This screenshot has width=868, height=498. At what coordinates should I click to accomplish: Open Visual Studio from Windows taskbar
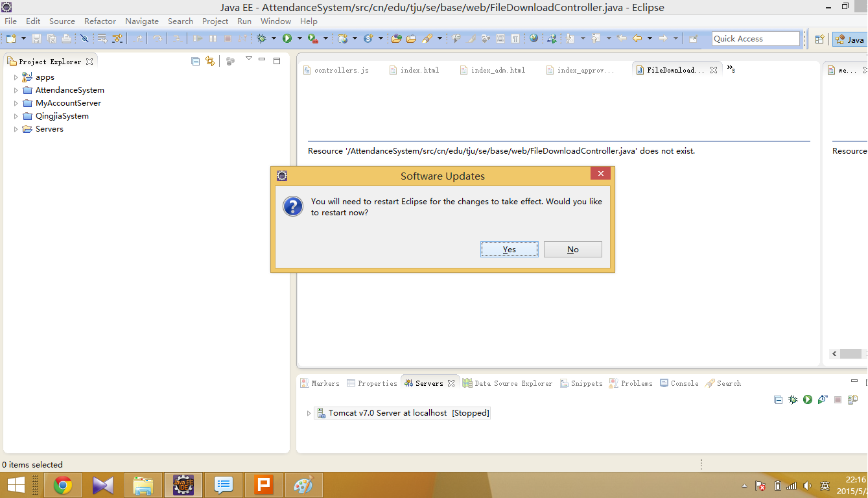[x=103, y=485]
